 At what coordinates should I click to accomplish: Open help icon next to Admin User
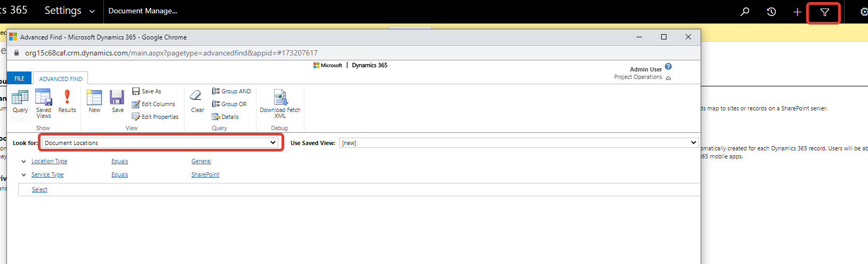[x=668, y=67]
